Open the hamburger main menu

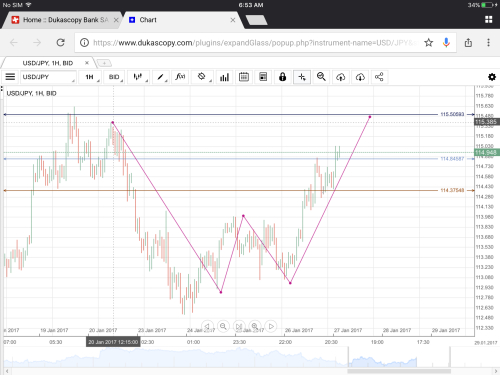[10, 77]
